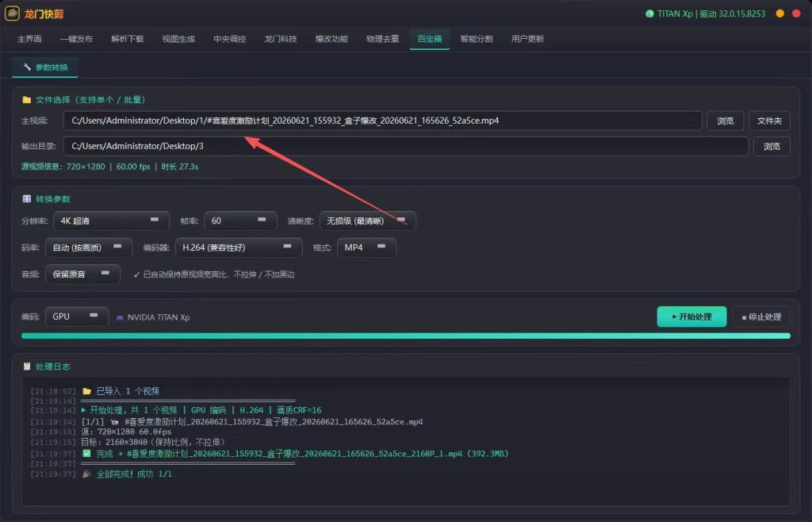Open the 音频 保留原音 dropdown
The height and width of the screenshot is (522, 812).
click(82, 274)
